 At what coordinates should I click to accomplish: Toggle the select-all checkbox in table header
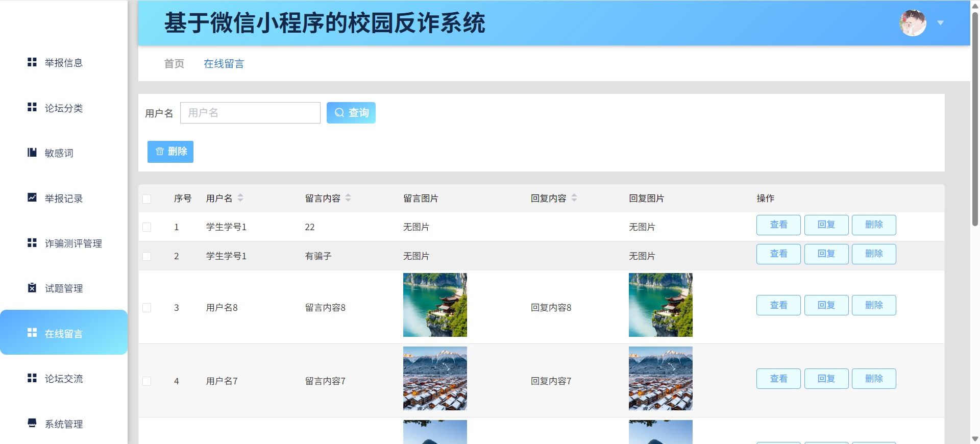tap(147, 199)
